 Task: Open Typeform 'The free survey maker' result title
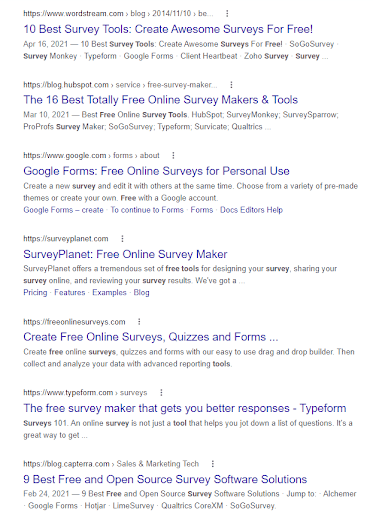[185, 408]
